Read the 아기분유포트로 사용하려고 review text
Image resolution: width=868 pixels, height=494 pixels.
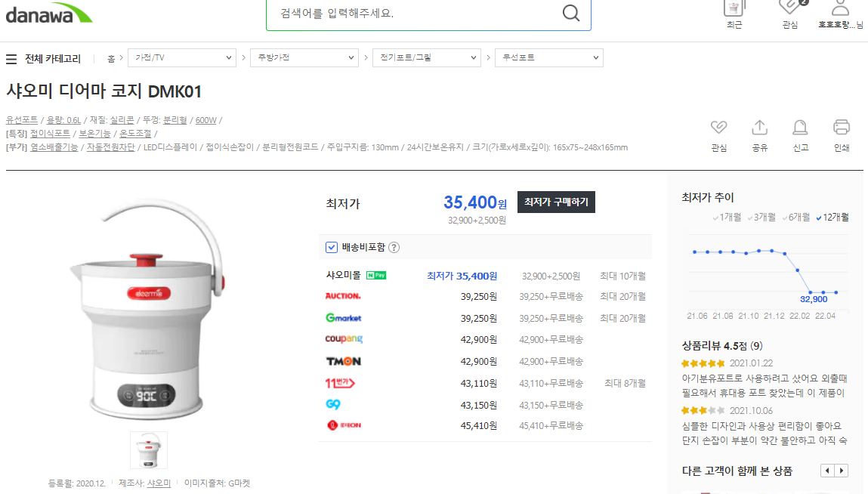tap(765, 385)
